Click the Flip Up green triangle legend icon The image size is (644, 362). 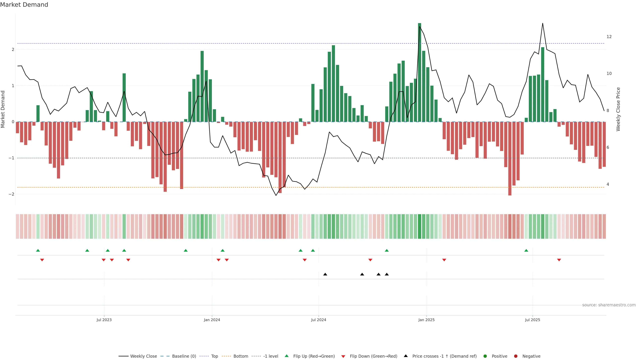pos(286,356)
